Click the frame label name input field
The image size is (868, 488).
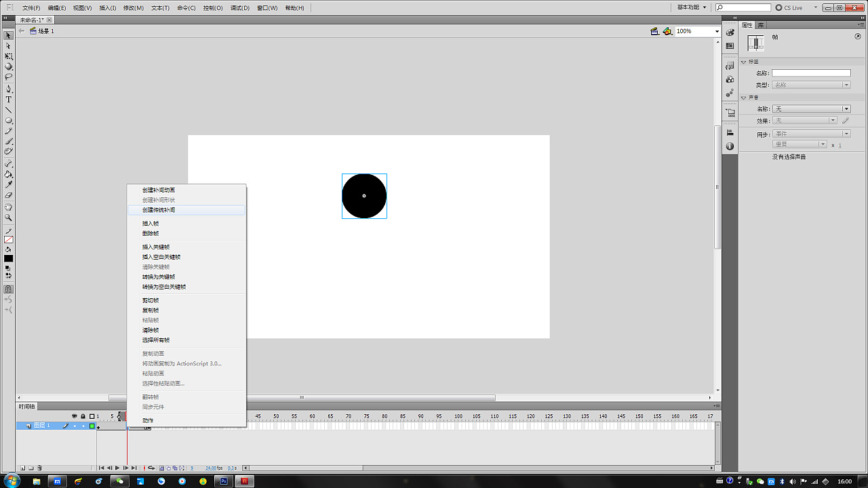pos(811,73)
